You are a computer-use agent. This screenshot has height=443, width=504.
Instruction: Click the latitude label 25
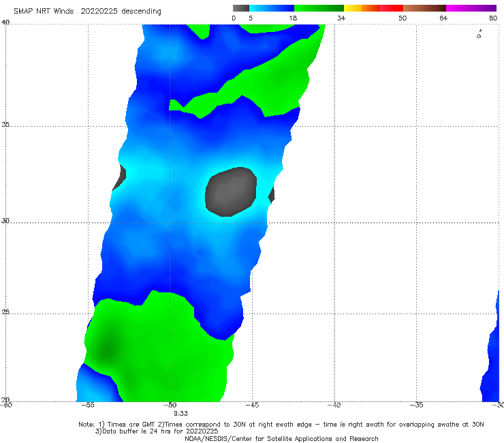pos(5,312)
